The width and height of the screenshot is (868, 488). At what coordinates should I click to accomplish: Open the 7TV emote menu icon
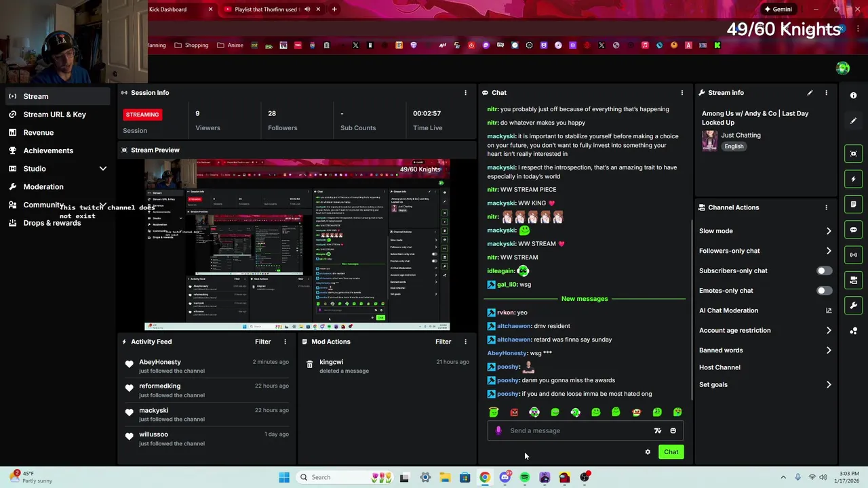click(x=657, y=430)
